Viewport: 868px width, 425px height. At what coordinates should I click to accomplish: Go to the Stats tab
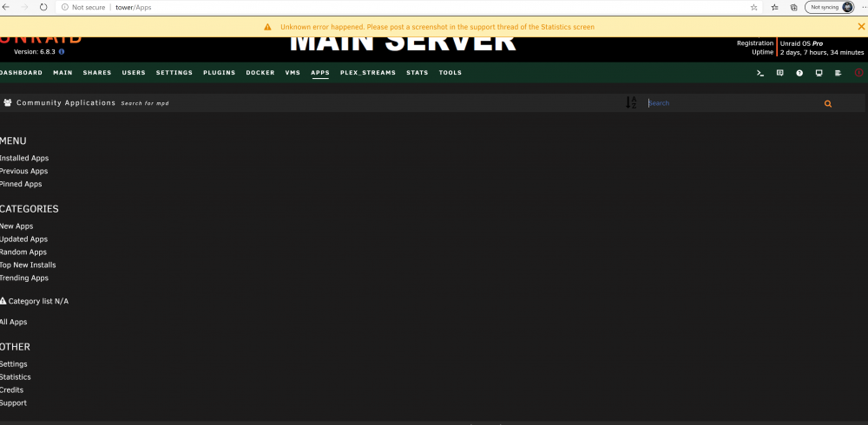tap(417, 73)
